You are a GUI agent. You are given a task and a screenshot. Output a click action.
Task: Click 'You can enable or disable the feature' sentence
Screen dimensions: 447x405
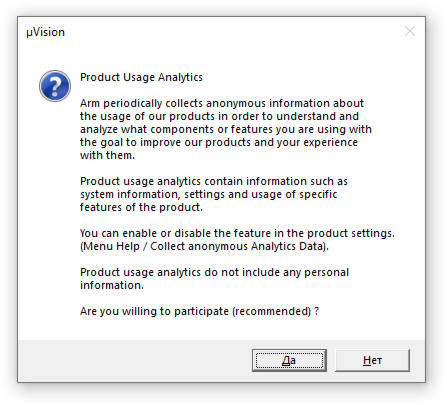[237, 233]
